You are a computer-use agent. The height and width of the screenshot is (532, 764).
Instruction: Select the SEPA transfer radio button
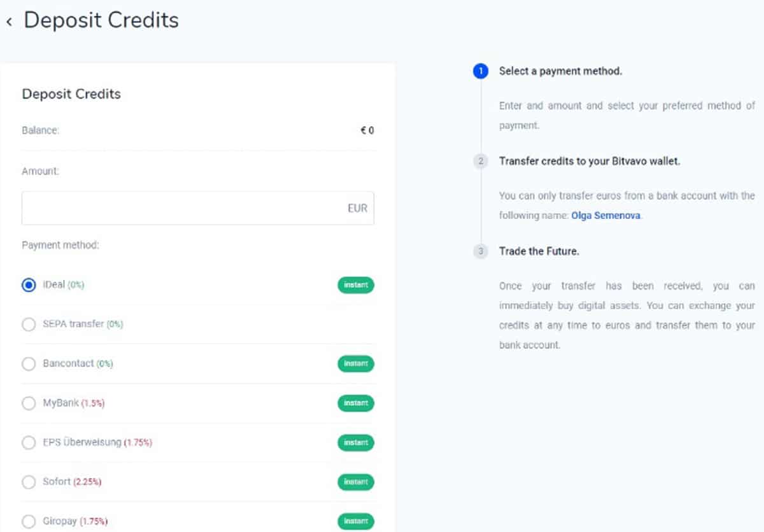[x=29, y=325]
